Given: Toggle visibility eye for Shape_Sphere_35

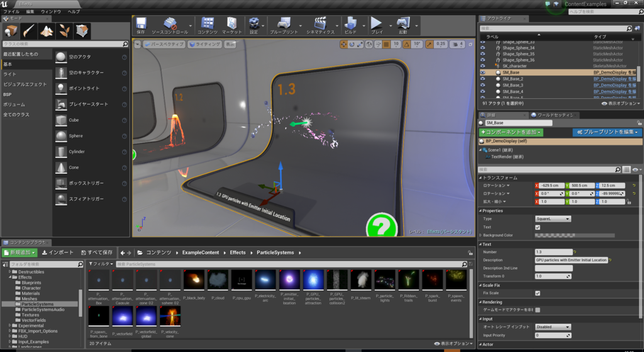Looking at the screenshot, I should click(482, 54).
